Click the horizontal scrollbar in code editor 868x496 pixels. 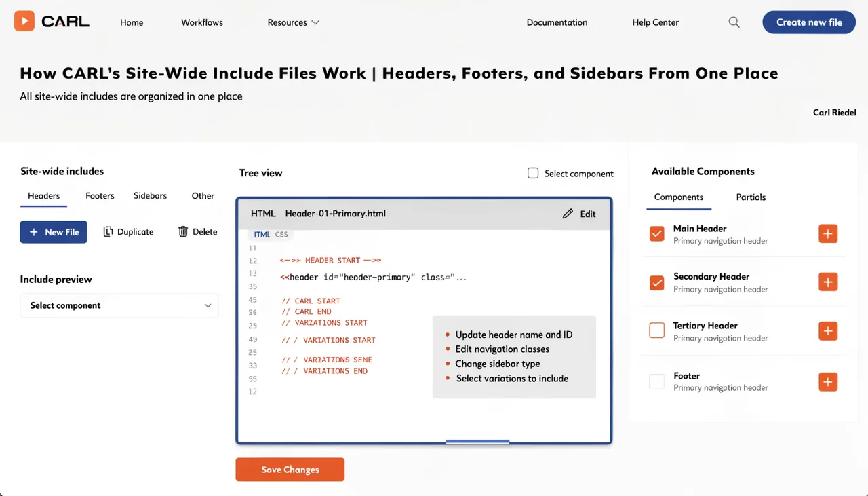[x=477, y=442]
